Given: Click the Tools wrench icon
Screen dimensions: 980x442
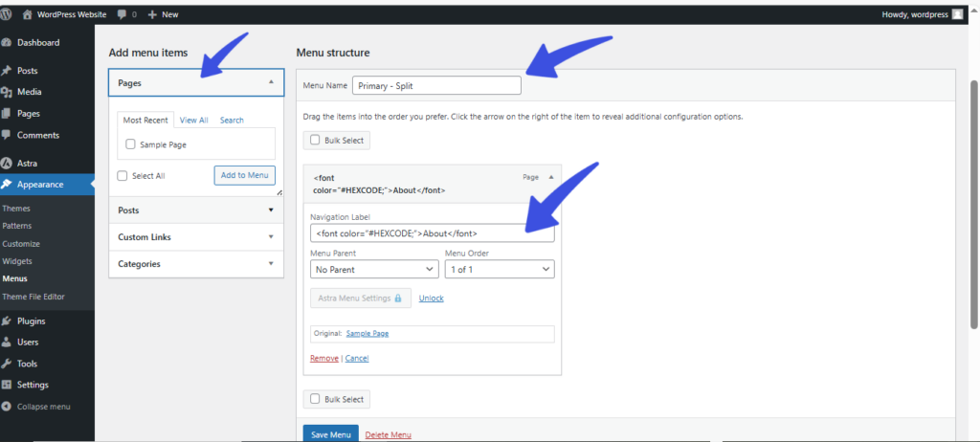Looking at the screenshot, I should click(7, 364).
